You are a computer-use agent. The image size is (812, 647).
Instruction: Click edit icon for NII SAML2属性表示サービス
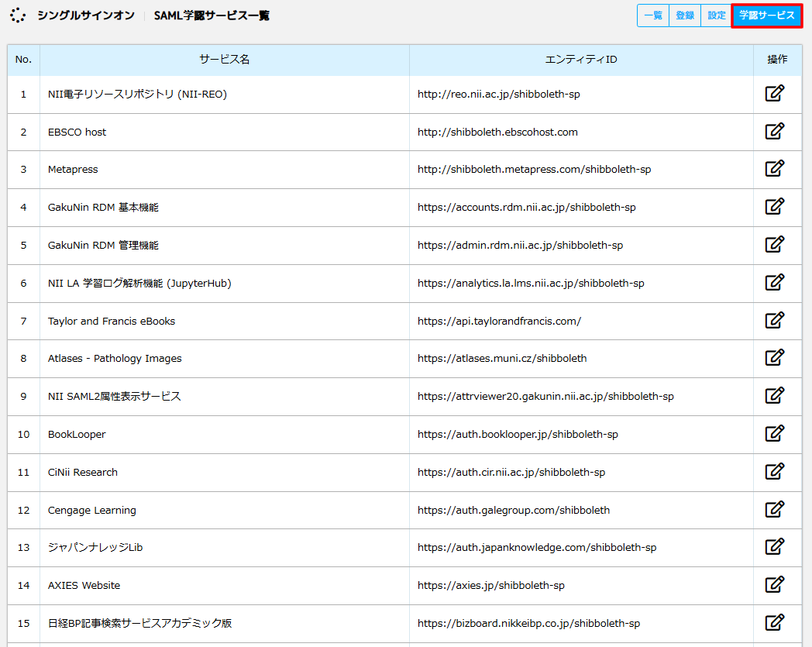[775, 395]
